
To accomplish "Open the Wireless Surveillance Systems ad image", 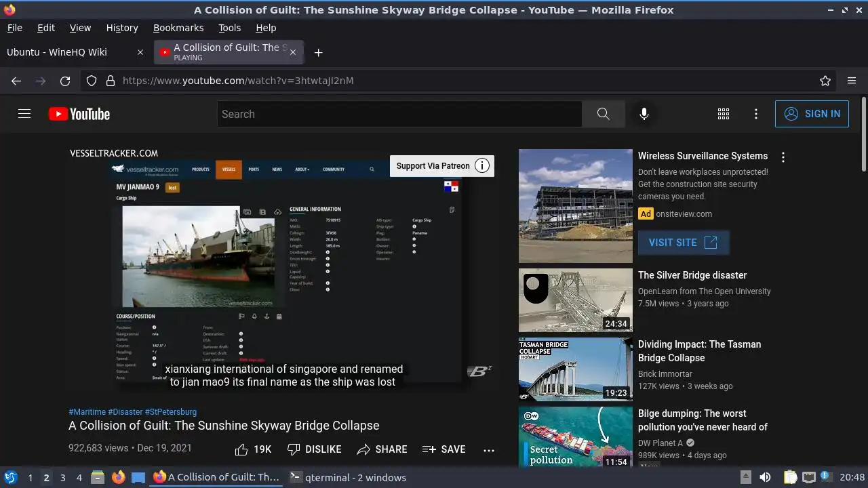I will coord(576,206).
